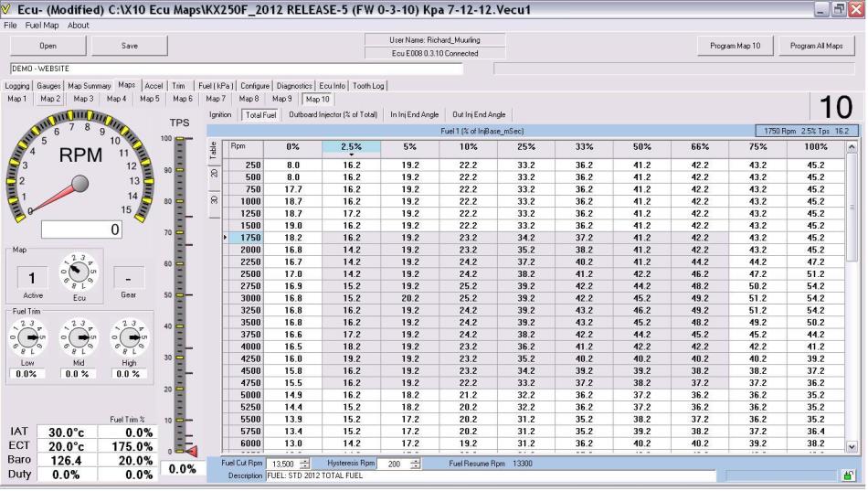The height and width of the screenshot is (491, 868).
Task: Select the Trim tab
Action: pos(178,86)
